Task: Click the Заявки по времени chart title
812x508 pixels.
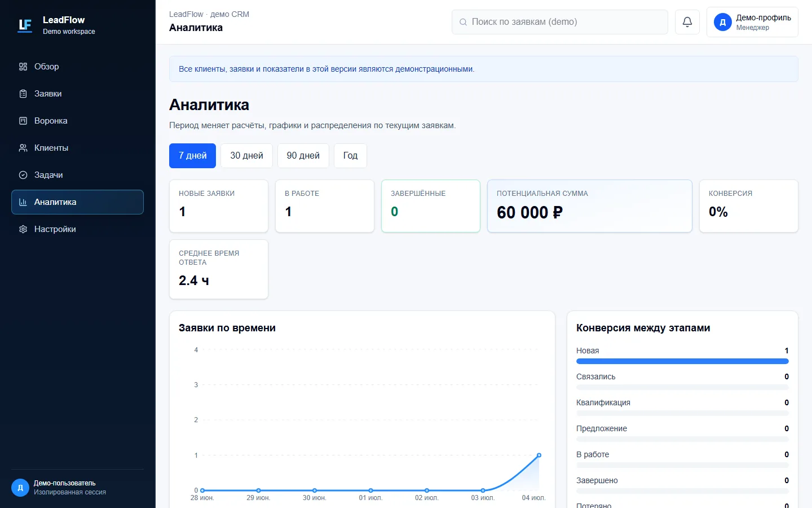Action: coord(227,328)
